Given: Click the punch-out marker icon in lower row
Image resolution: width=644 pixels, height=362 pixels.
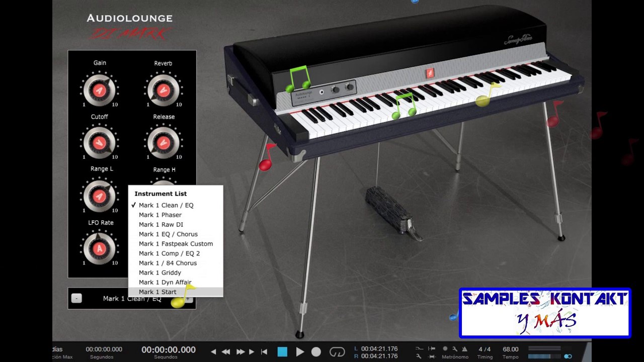Looking at the screenshot, I should [x=432, y=356].
